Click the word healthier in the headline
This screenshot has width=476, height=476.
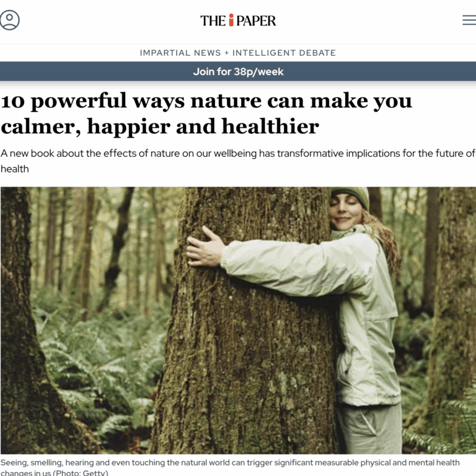click(270, 126)
